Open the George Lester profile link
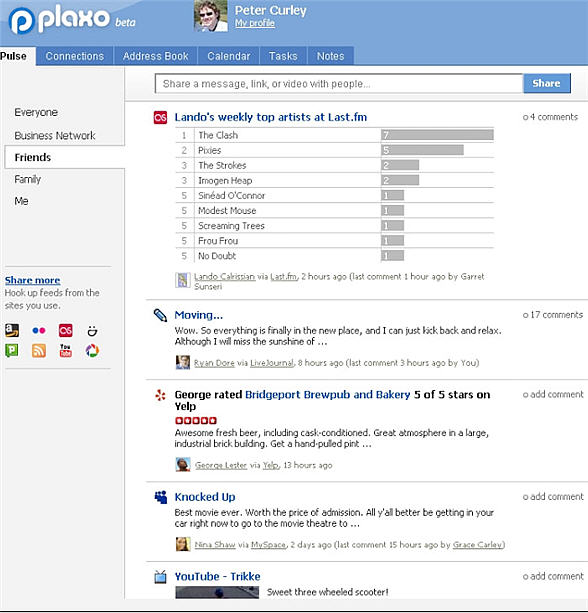 point(221,465)
